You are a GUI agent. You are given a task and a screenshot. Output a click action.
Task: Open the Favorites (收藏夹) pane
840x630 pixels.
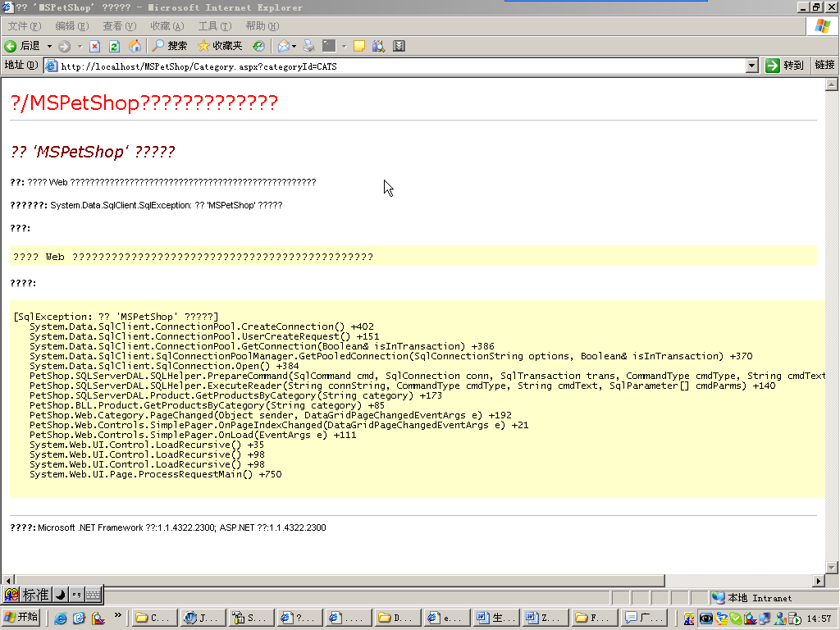(220, 46)
